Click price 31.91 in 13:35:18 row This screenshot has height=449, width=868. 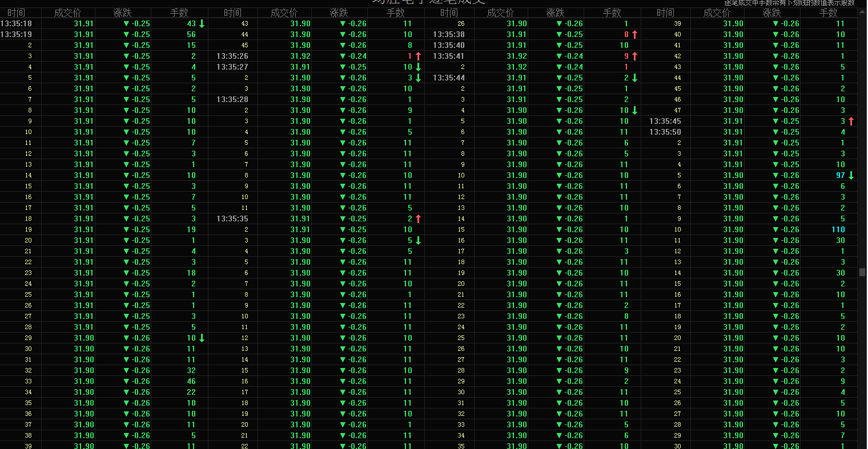83,24
